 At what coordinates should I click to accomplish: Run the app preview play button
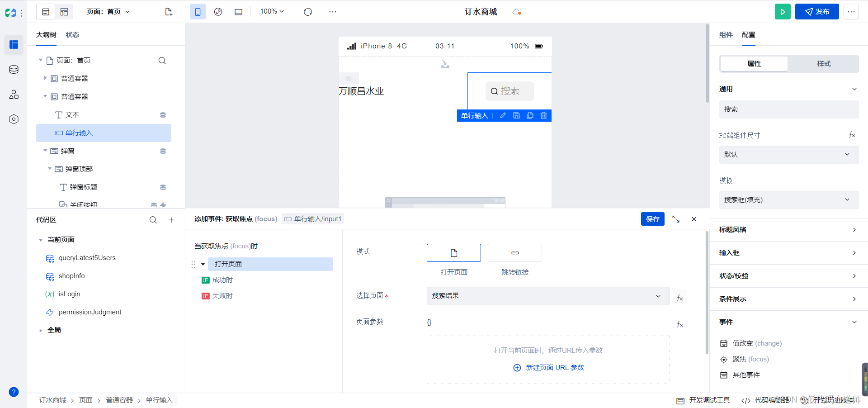coord(783,12)
